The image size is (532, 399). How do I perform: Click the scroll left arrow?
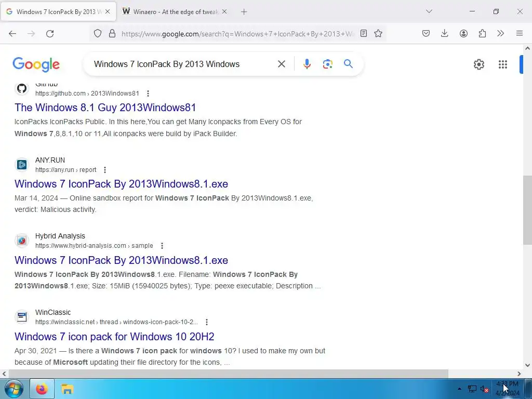tap(4, 374)
